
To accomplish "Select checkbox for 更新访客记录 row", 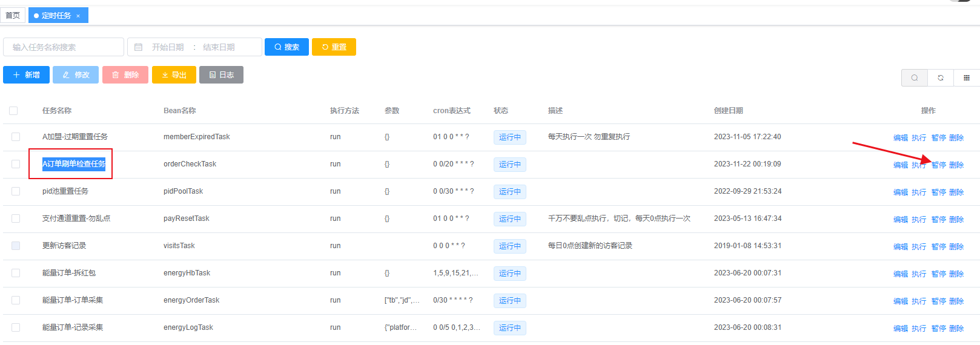I will (16, 246).
